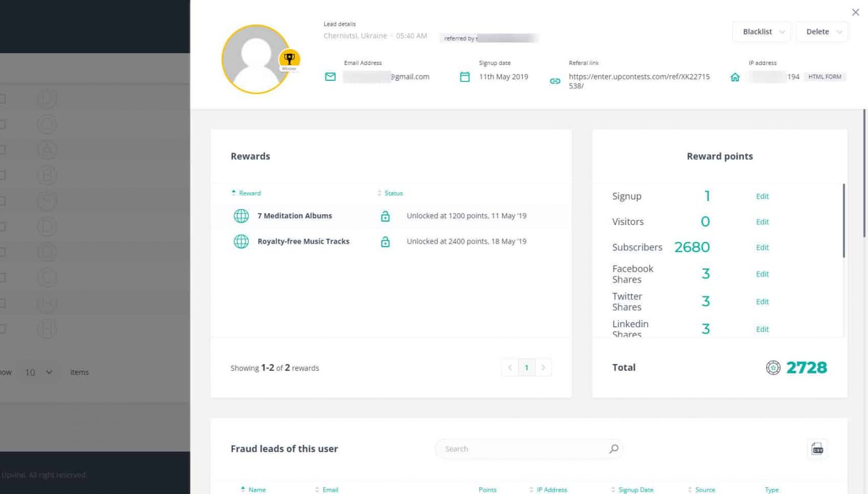Open the items-per-page 10 dropdown
The height and width of the screenshot is (494, 868).
tap(38, 372)
